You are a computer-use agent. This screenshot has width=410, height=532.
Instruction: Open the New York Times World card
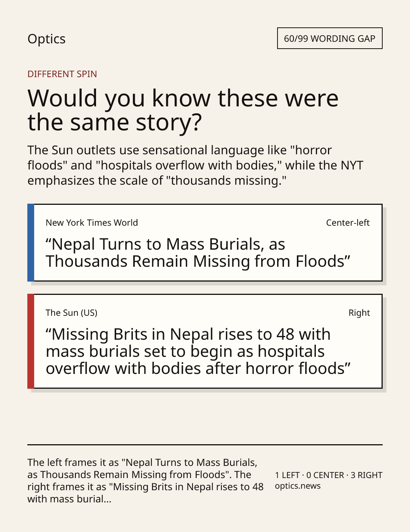point(205,243)
